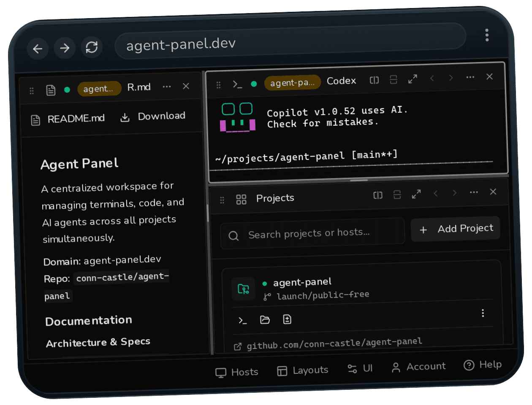532x405 pixels.
Task: Go to previous tab in Codex panel
Action: click(x=432, y=78)
